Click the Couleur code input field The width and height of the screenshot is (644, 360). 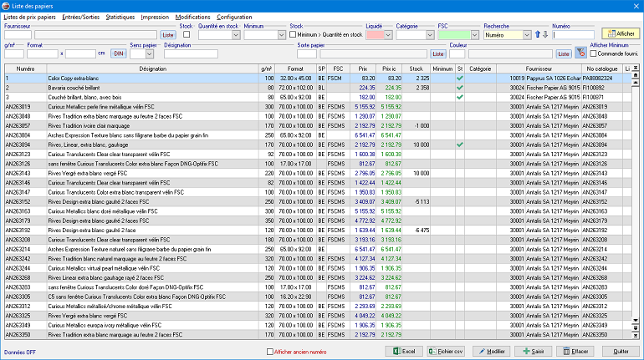pos(457,54)
